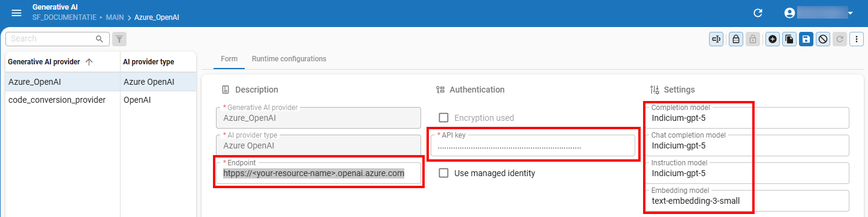Click the Authentication section heading

coord(477,90)
